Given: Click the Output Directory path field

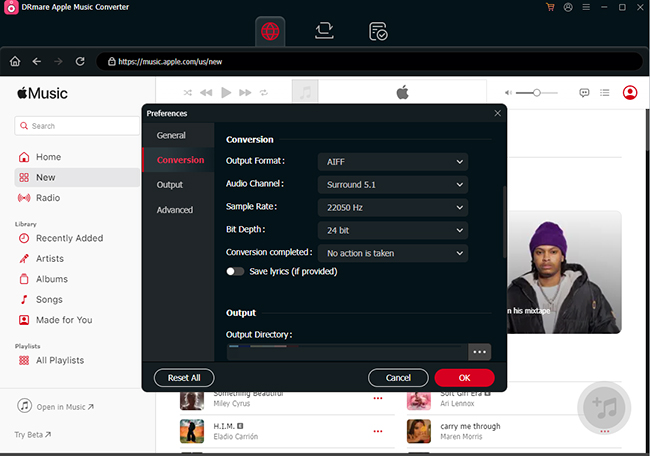Looking at the screenshot, I should [347, 352].
